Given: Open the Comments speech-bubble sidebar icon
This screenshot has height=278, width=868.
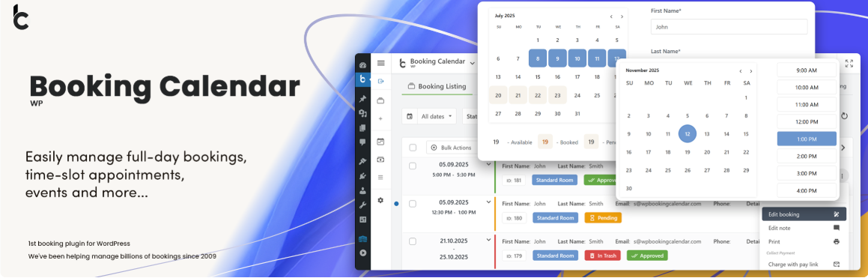Looking at the screenshot, I should 362,142.
